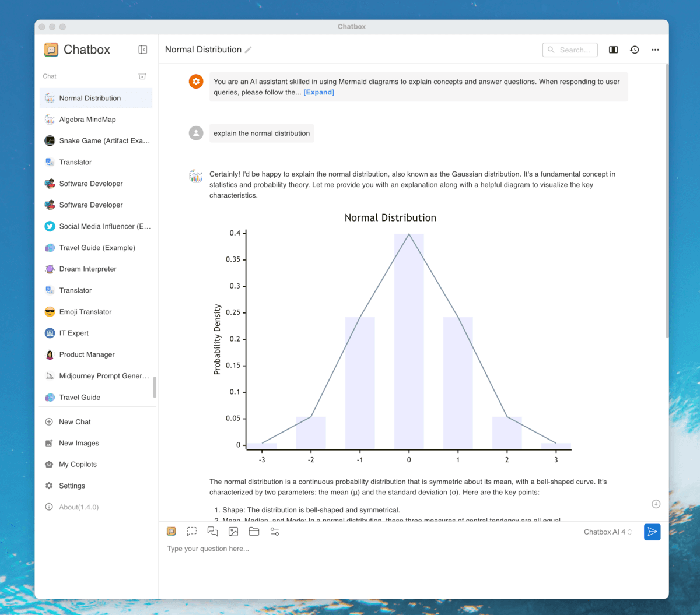
Task: Open Settings from the sidebar
Action: coord(71,485)
